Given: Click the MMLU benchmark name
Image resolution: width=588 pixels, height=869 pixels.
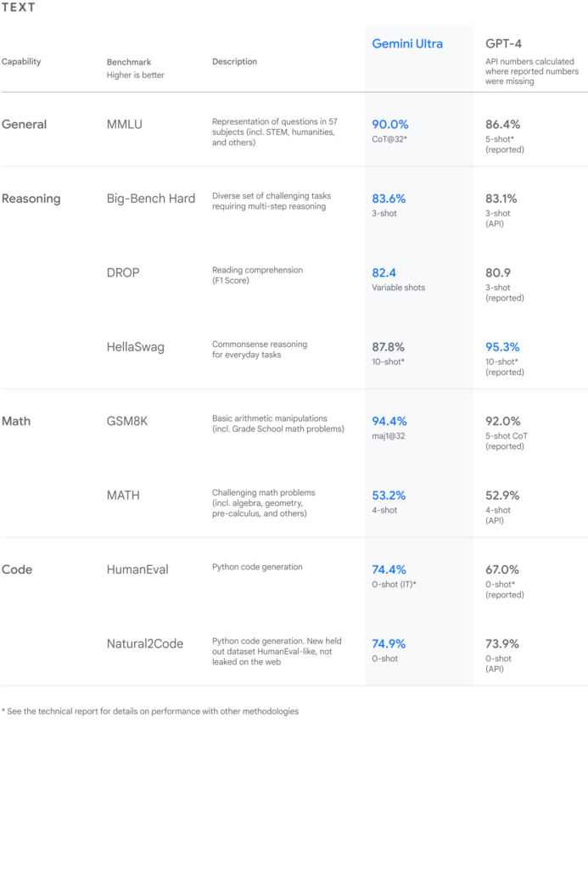Looking at the screenshot, I should pos(125,124).
